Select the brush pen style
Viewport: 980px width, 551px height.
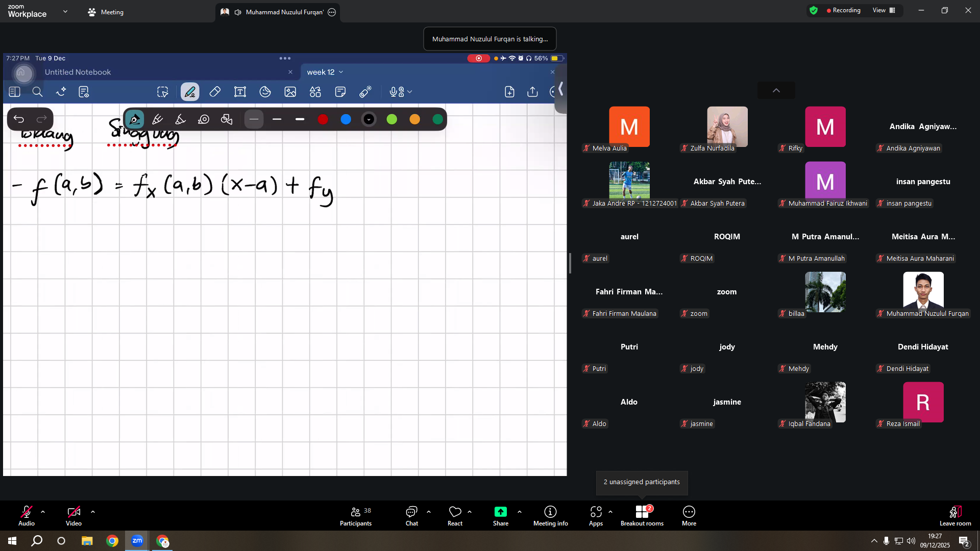click(x=181, y=119)
